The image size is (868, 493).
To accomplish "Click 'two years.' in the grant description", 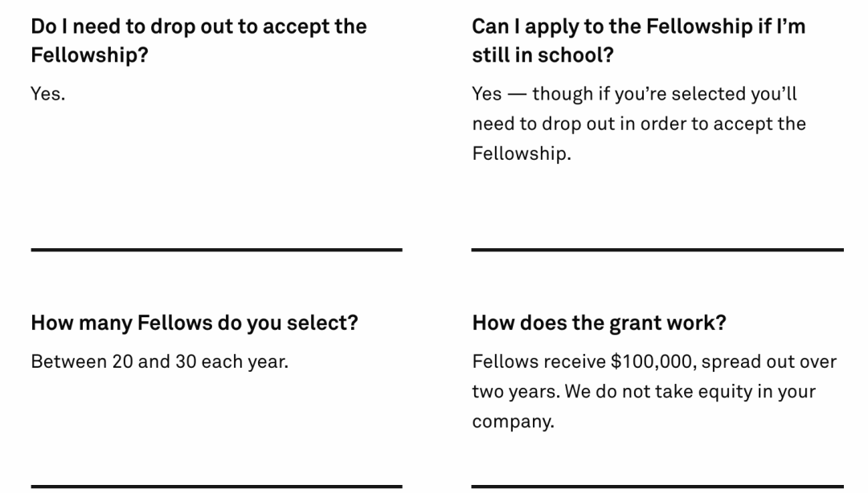I will point(516,392).
